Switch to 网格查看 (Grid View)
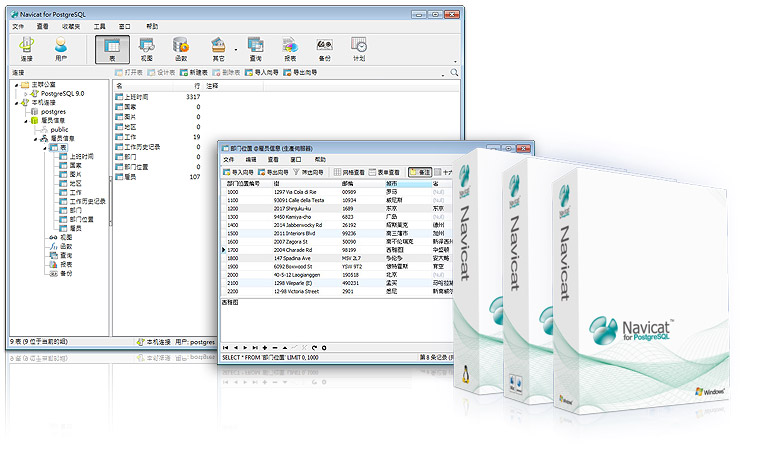The image size is (765, 467). pyautogui.click(x=349, y=172)
